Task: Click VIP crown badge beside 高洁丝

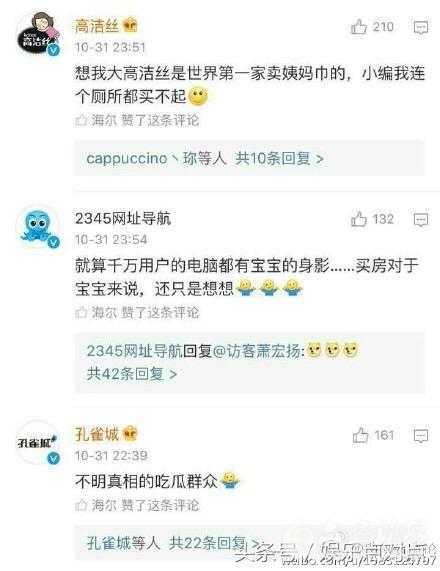Action: coord(130,26)
